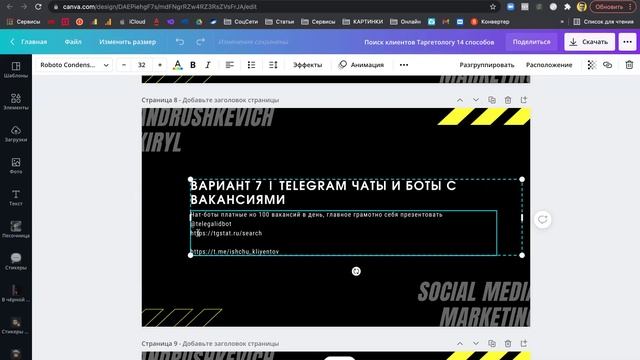Edit the design title field
Viewport: 640px width, 360px height.
coord(429,42)
